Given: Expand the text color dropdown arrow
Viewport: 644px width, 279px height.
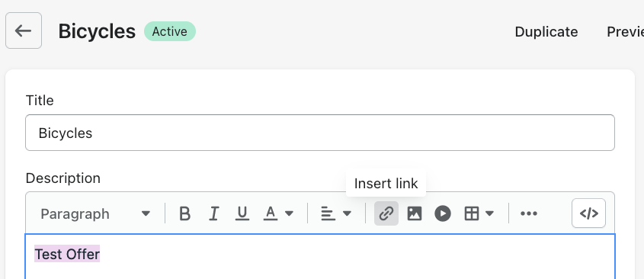Looking at the screenshot, I should click(x=289, y=213).
